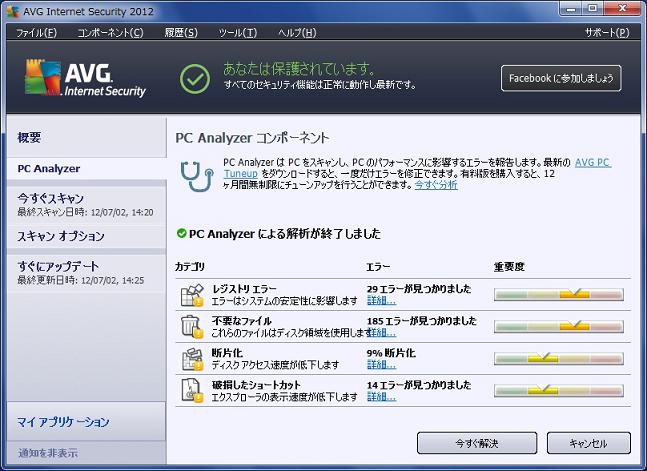
Task: Click the AVG Internet Security logo
Action: (x=85, y=78)
